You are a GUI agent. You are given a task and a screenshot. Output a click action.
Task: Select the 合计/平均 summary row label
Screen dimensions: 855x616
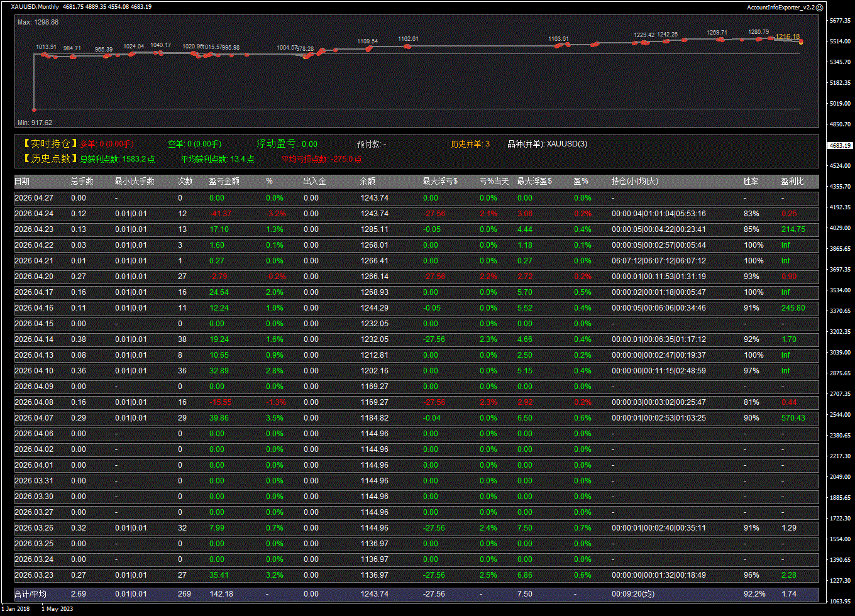(30, 594)
